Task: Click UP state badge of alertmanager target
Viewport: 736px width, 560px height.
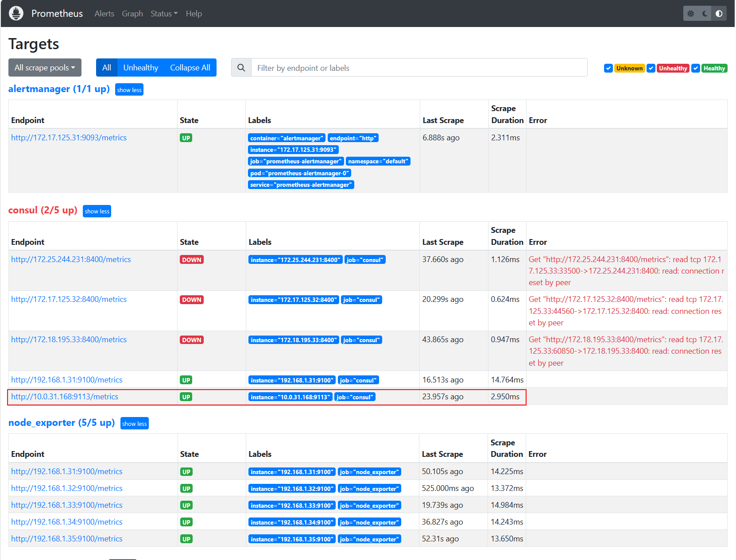Action: pyautogui.click(x=186, y=138)
